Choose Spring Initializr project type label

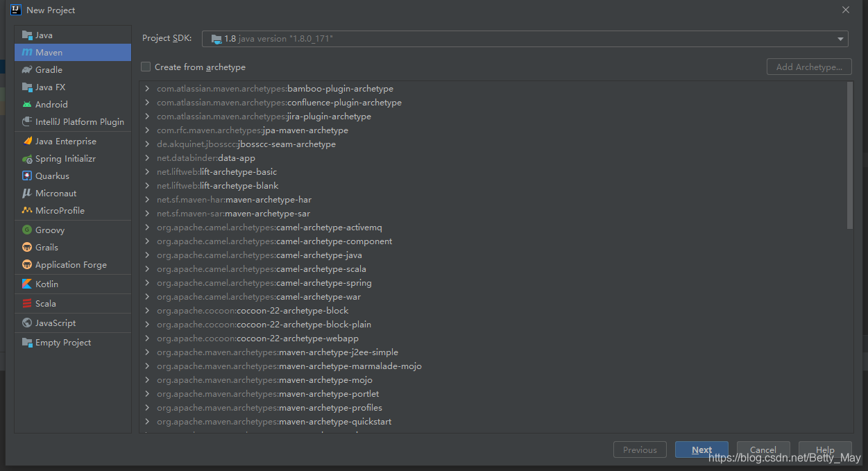click(x=65, y=159)
